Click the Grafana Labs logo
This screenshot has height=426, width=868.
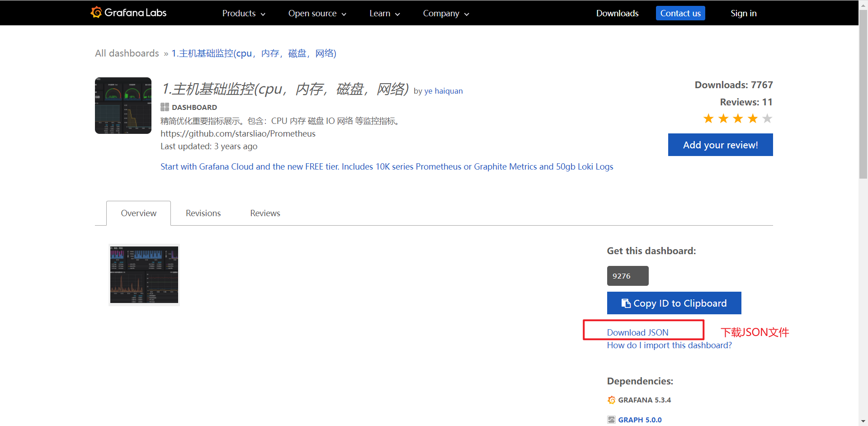(128, 13)
